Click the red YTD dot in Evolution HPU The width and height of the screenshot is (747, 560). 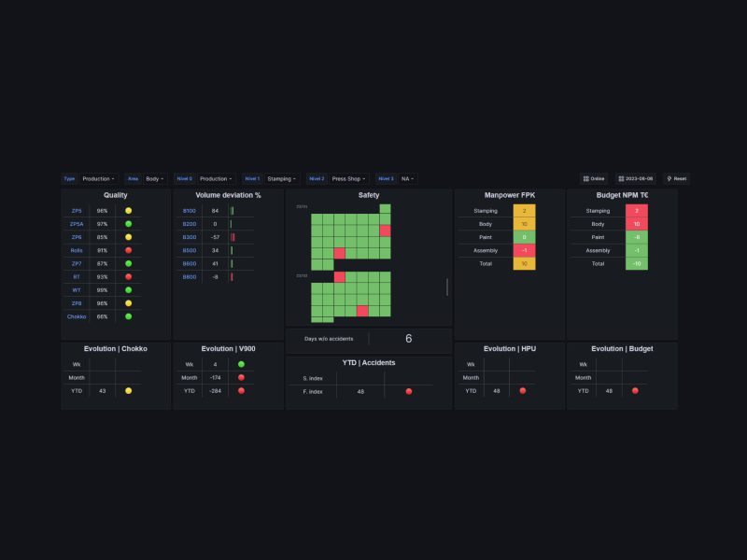tap(522, 390)
